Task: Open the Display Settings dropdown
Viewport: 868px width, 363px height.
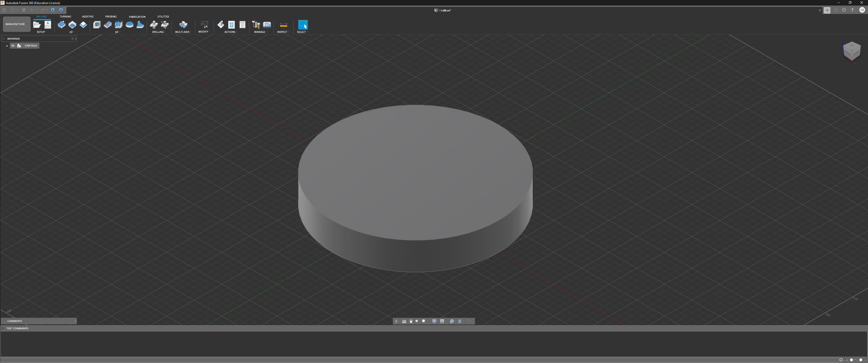Action: [x=434, y=321]
